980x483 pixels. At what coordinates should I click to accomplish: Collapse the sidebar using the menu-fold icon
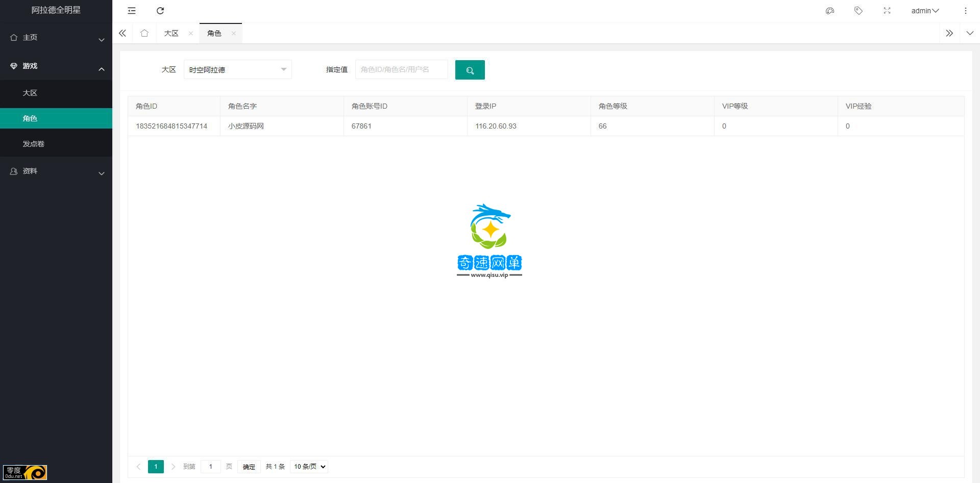click(x=132, y=11)
